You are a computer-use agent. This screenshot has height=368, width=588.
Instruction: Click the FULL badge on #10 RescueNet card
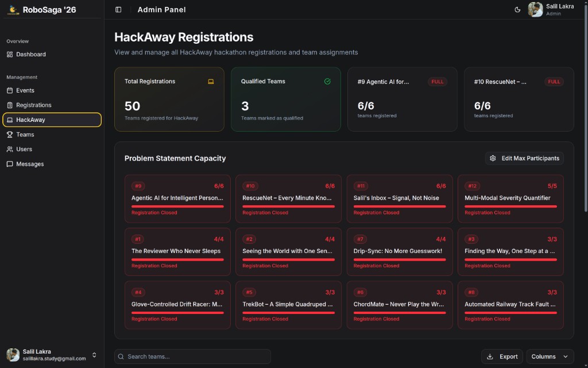(554, 82)
